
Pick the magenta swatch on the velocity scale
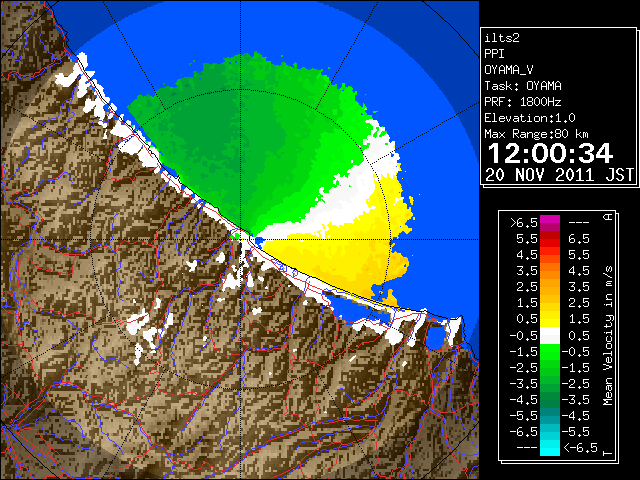click(550, 221)
